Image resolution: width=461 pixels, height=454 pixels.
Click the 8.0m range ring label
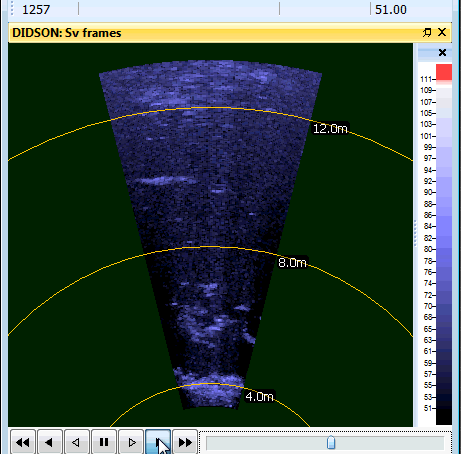[292, 263]
